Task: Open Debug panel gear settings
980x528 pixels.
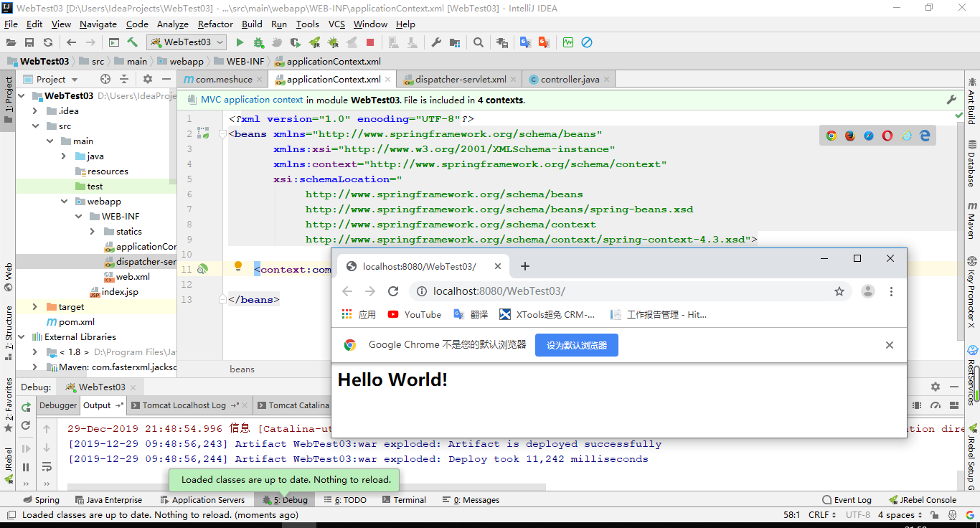Action: coord(936,386)
